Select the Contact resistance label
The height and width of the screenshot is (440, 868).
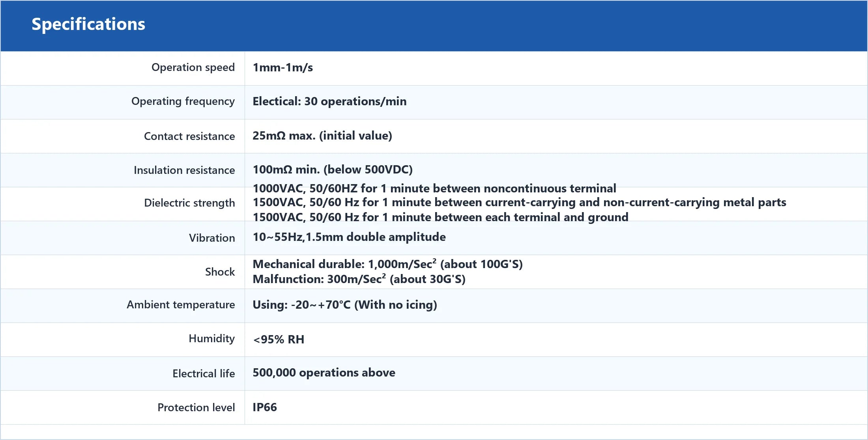click(x=189, y=136)
